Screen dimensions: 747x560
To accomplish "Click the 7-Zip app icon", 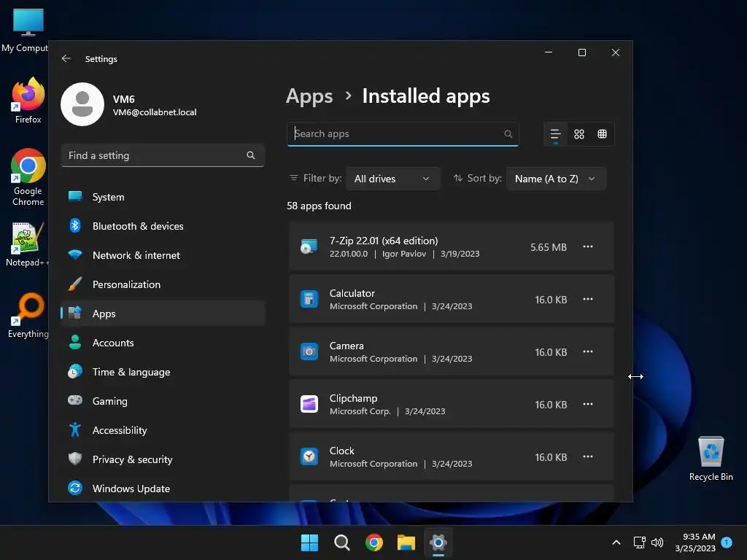I will [x=309, y=246].
